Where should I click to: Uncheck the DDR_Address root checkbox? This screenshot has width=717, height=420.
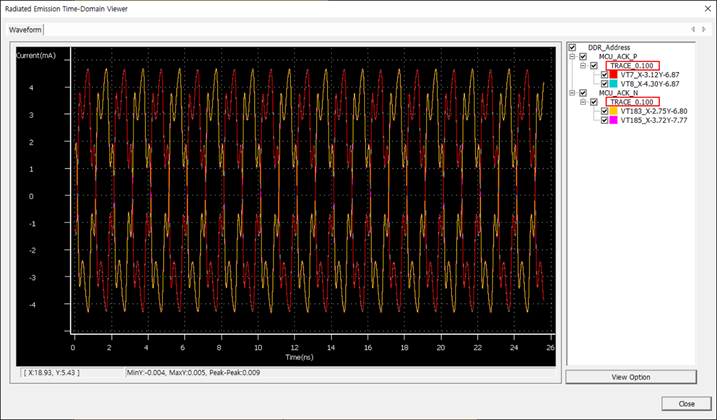572,47
